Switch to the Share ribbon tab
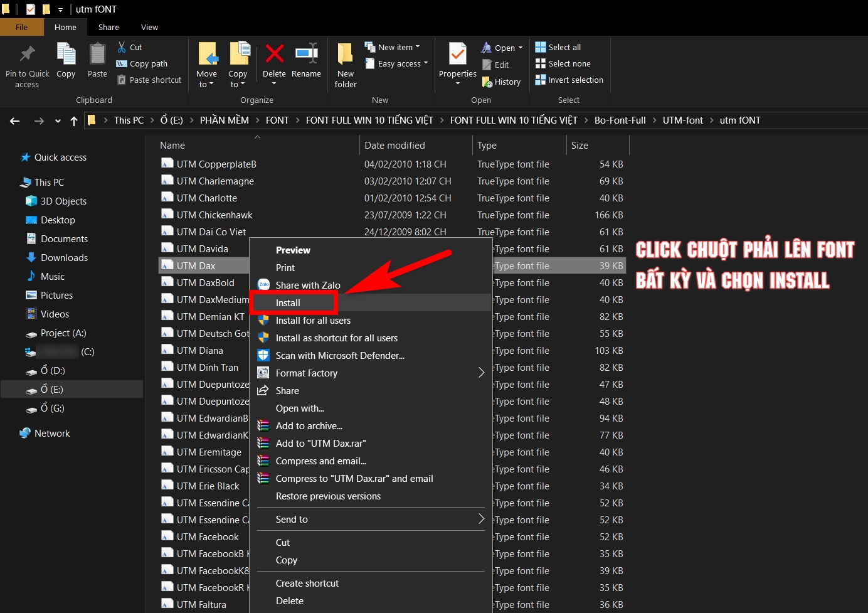Screen dimensions: 868x613 (109, 27)
